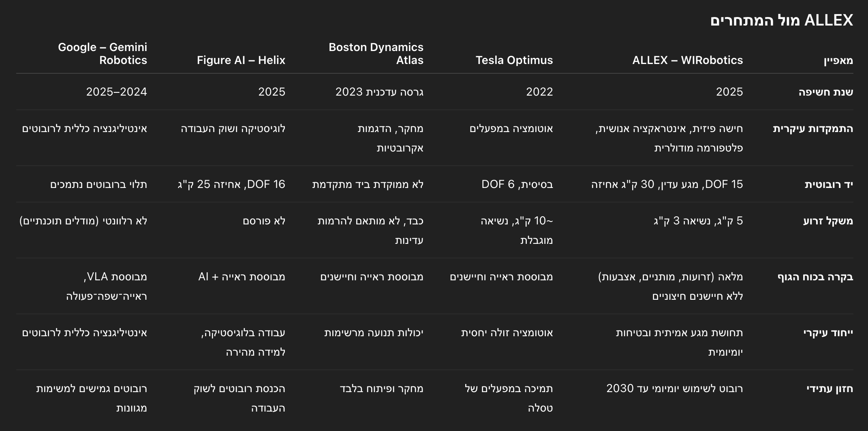Select the 'שנת חשיפה' row label
The image size is (868, 431).
click(825, 92)
